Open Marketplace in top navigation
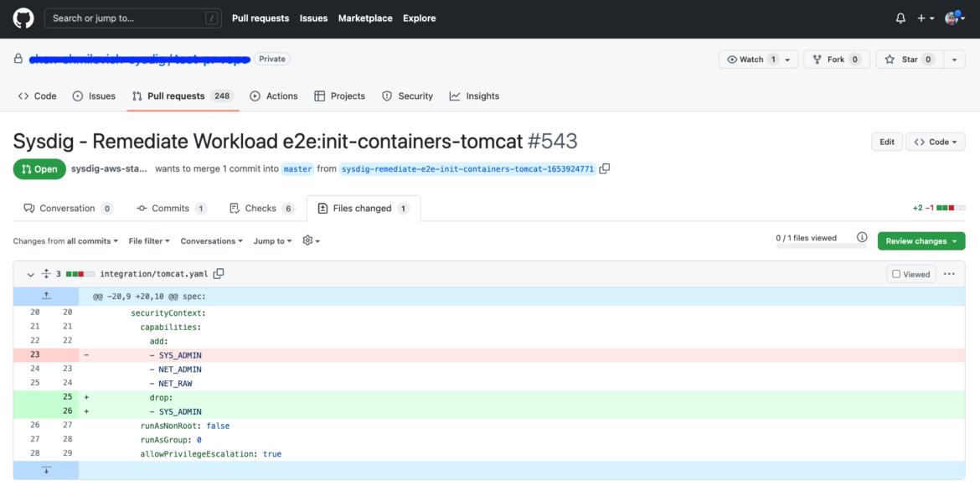Screen dimensions: 980x496 tap(366, 18)
